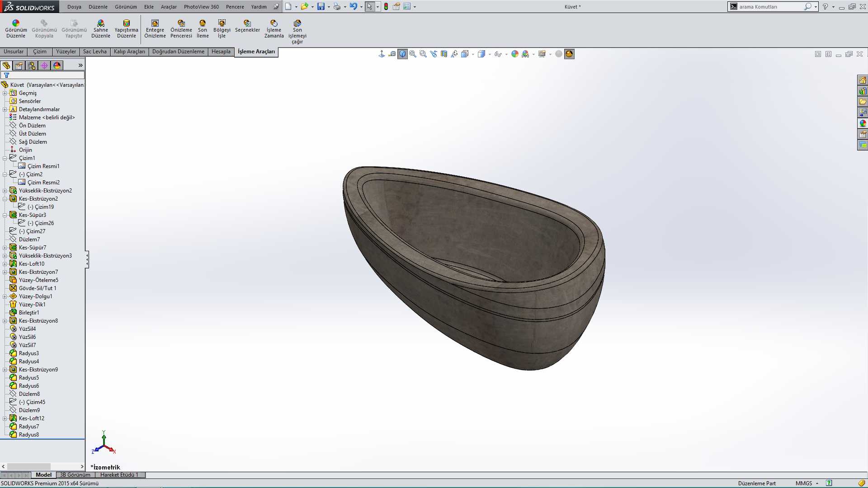Click the feature tree horizontal scrollbar
The width and height of the screenshot is (868, 488).
coord(42,466)
